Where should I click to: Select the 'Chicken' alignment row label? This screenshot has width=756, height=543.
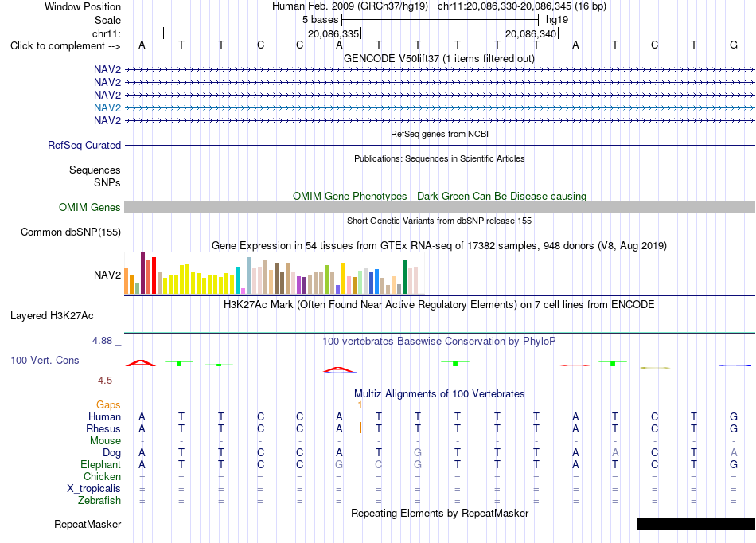(x=102, y=476)
